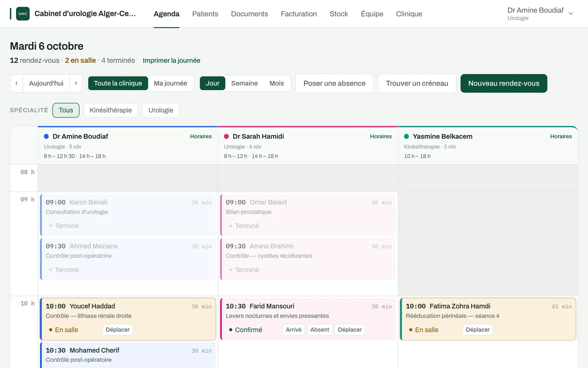The image size is (588, 368).
Task: Open Ahmed Meziane 09:30 appointment
Action: [128, 259]
